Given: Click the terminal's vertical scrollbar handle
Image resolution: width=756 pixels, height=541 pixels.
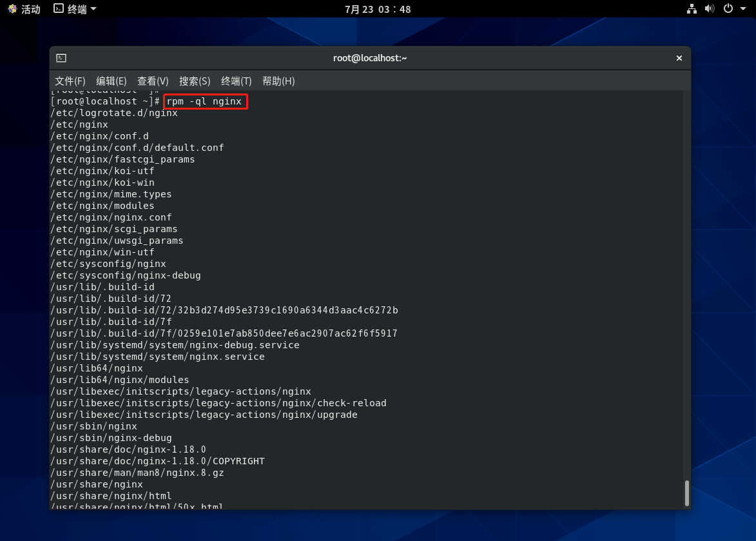Looking at the screenshot, I should 687,493.
